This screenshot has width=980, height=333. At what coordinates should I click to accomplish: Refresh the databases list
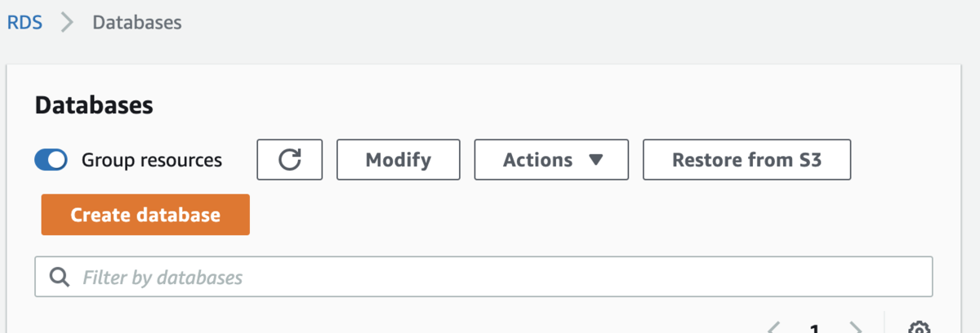pos(290,159)
